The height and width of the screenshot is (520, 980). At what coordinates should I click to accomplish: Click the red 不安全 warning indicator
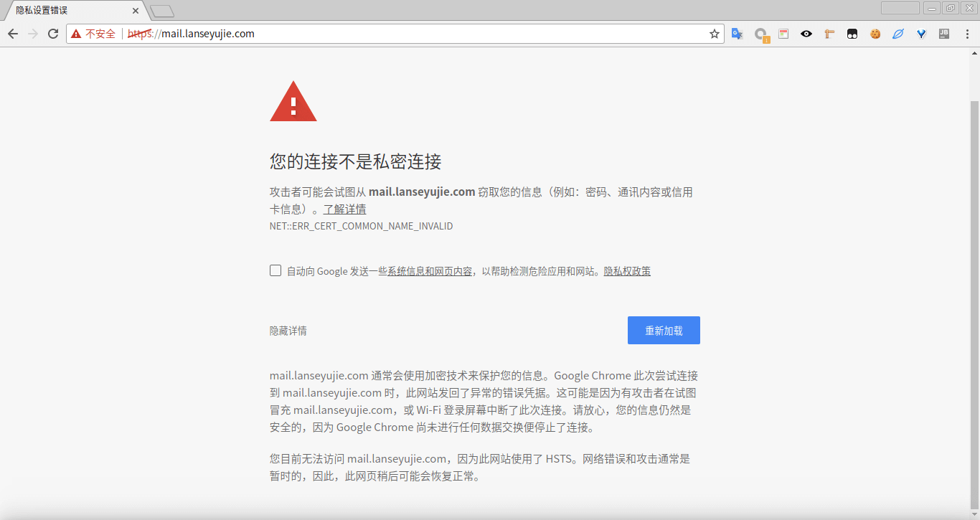click(x=94, y=34)
